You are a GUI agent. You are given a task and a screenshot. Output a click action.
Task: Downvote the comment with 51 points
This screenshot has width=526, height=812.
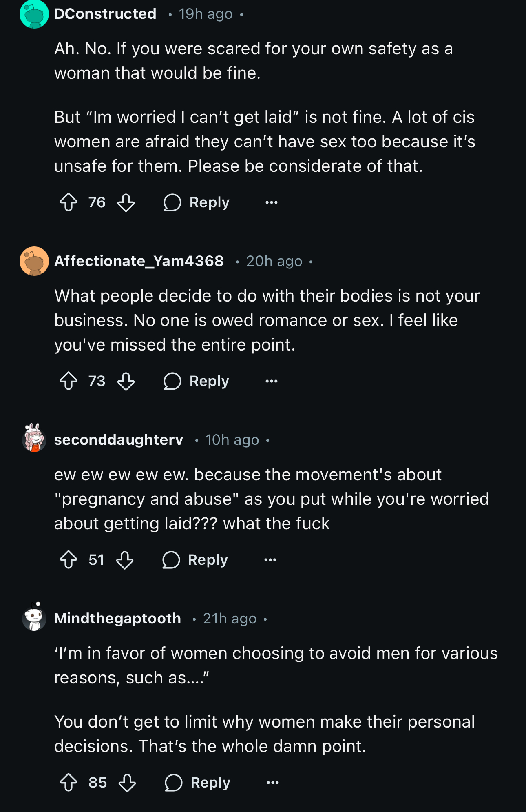pos(125,560)
